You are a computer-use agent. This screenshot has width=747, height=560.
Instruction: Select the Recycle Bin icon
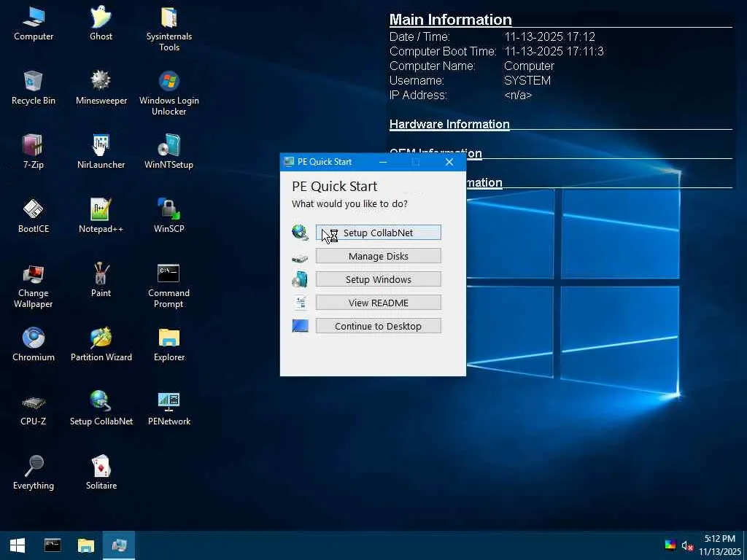34,88
